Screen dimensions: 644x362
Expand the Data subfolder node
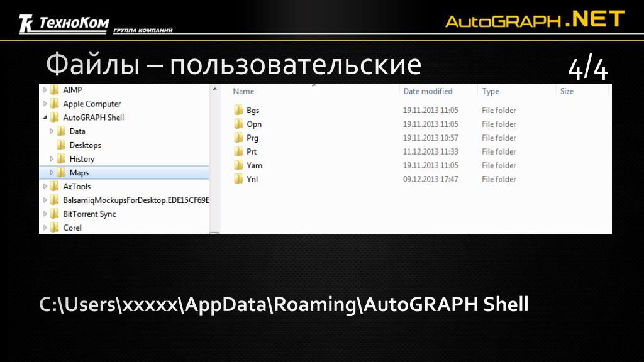click(52, 131)
